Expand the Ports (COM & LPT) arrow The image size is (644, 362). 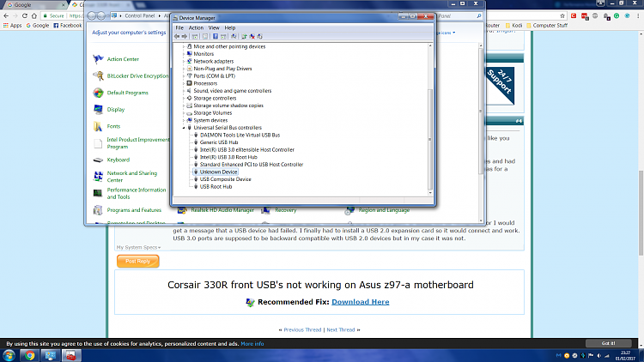coord(184,76)
